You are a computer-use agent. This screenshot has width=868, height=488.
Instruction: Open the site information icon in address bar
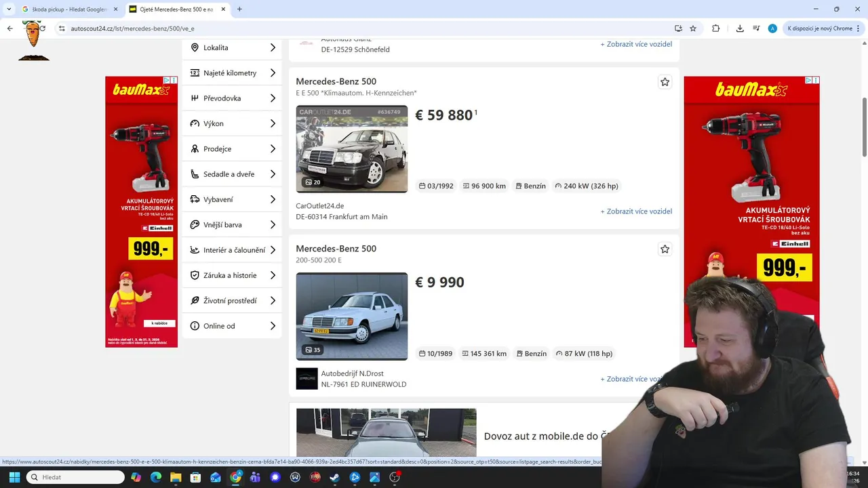pos(62,28)
